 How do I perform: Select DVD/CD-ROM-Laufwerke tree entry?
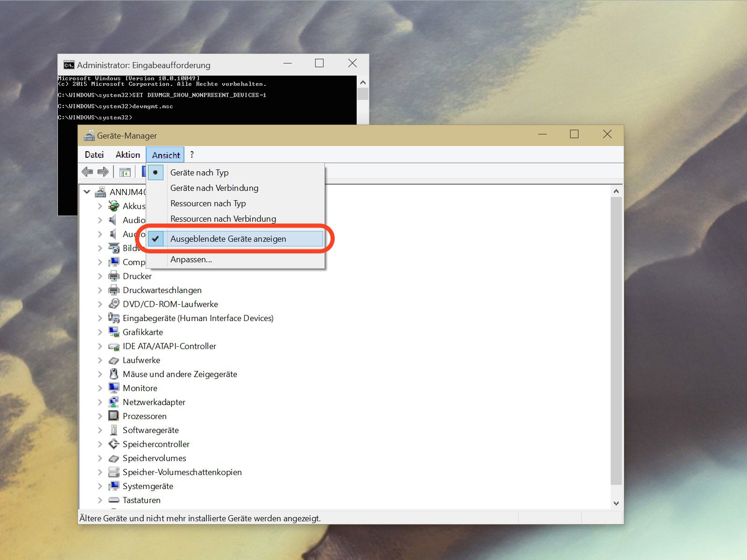[170, 304]
